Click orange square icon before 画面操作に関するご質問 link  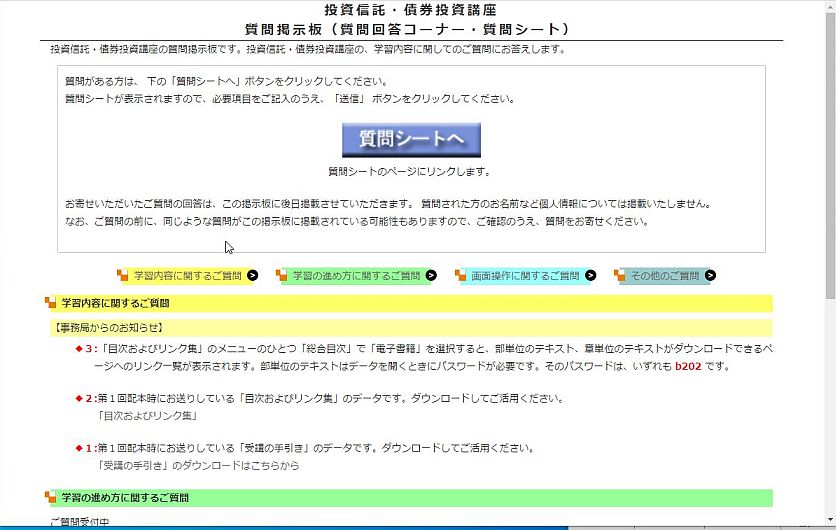pyautogui.click(x=461, y=275)
